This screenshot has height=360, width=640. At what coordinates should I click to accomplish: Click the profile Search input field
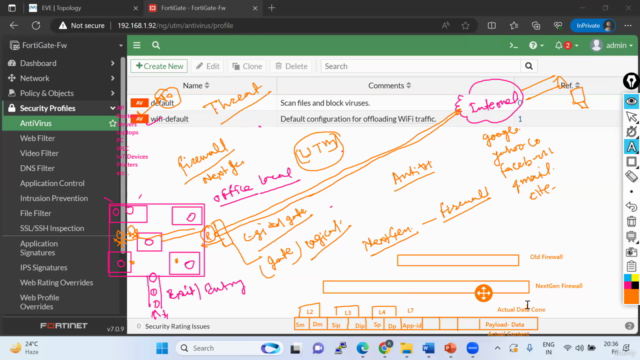point(420,66)
